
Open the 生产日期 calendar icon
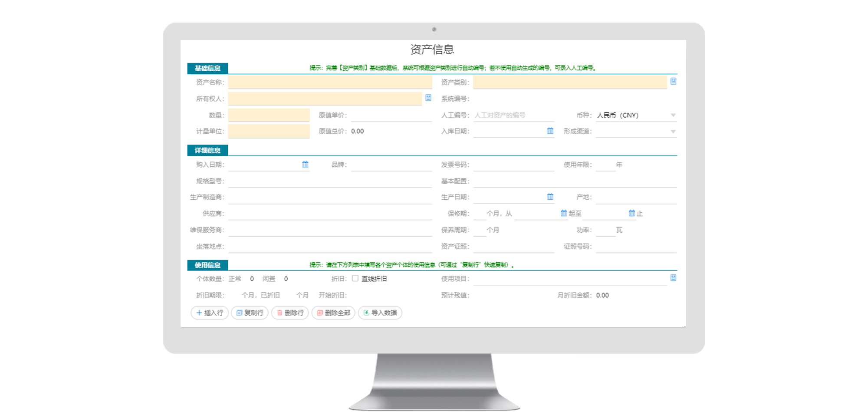pos(550,197)
